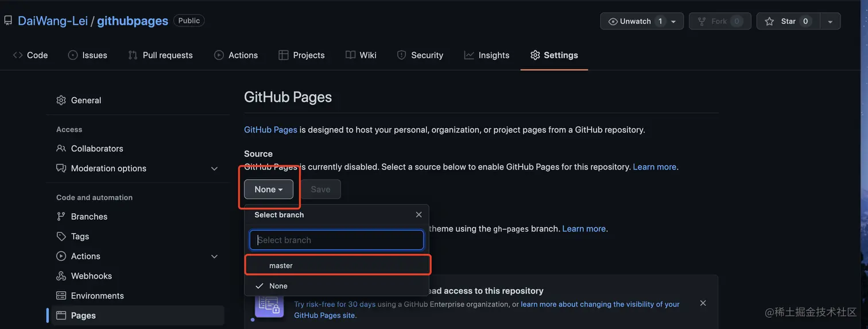868x329 pixels.
Task: Open the None source branch dropdown
Action: click(x=269, y=189)
